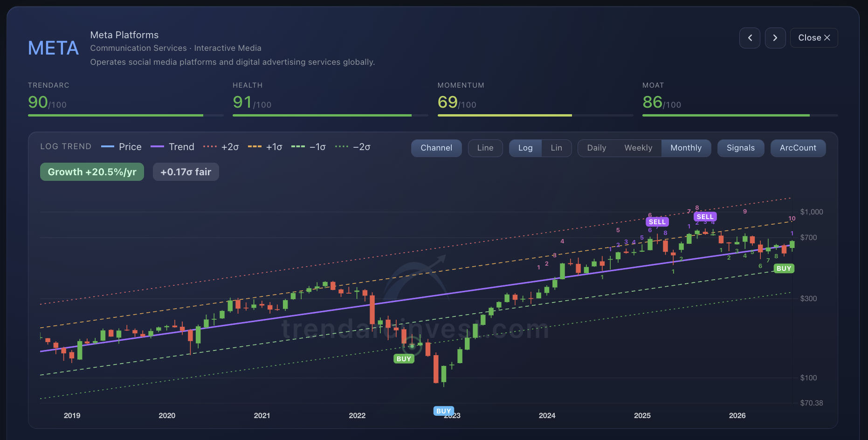The image size is (868, 440).
Task: Click the Momentum progress bar
Action: coord(535,115)
